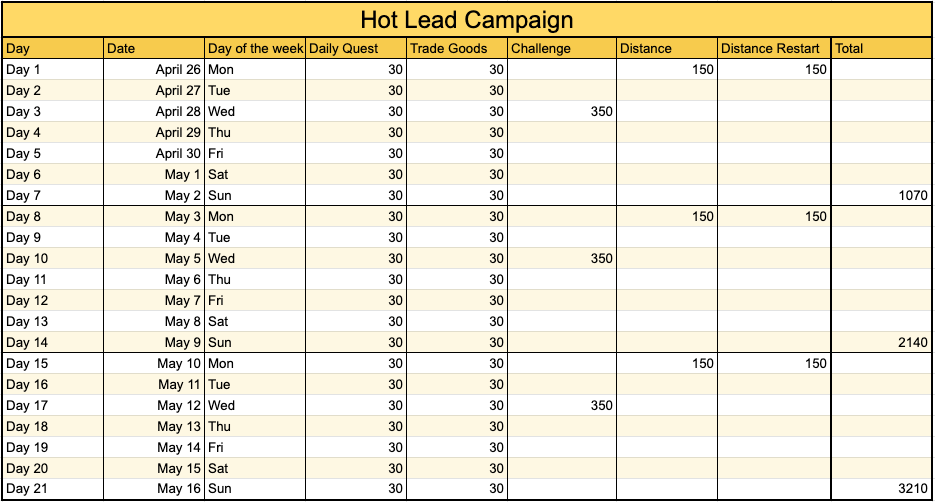Screen dimensions: 935x502
Task: Select the Day column header
Action: [x=53, y=48]
